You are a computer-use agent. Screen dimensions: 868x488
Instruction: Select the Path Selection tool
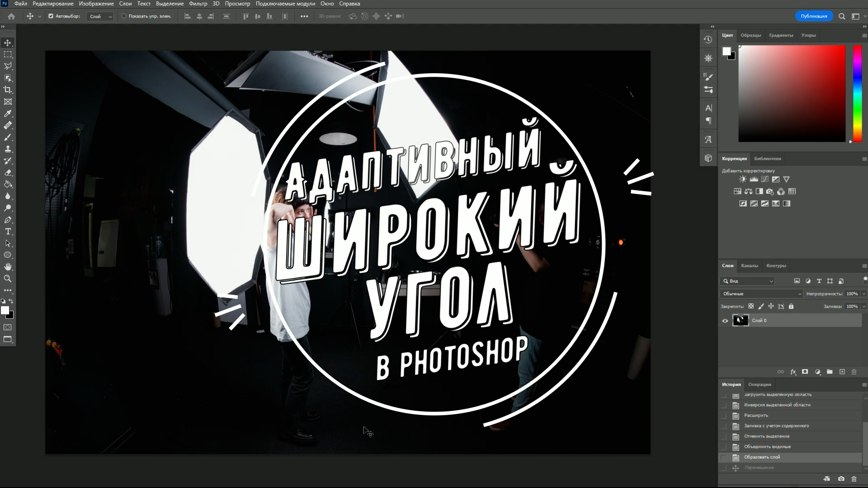pos(8,244)
